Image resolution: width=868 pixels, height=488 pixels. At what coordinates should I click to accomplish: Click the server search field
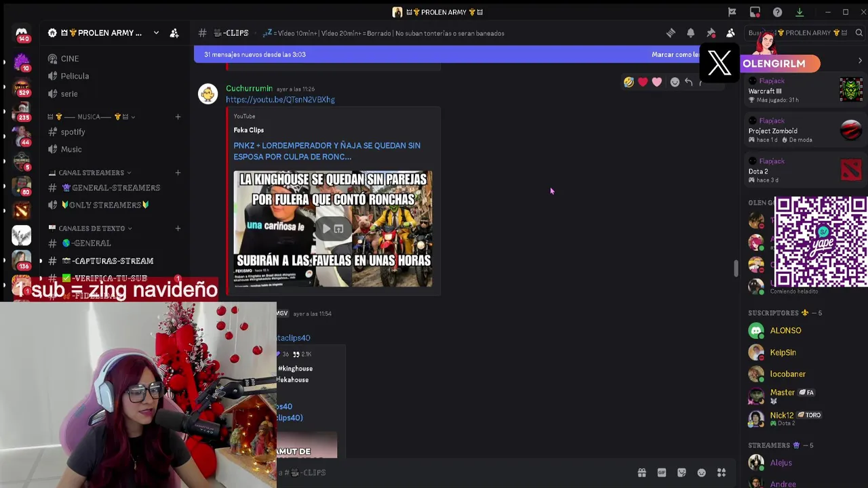pos(804,33)
